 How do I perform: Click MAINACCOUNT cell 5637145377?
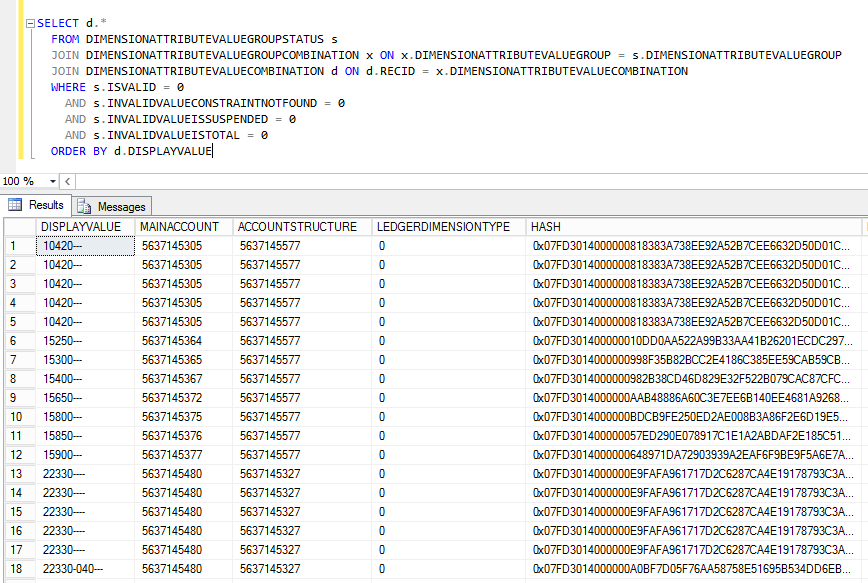coord(184,455)
